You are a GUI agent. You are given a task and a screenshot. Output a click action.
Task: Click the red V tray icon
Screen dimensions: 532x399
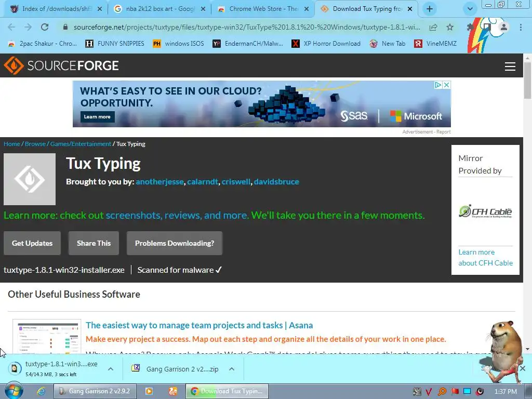[x=429, y=392]
